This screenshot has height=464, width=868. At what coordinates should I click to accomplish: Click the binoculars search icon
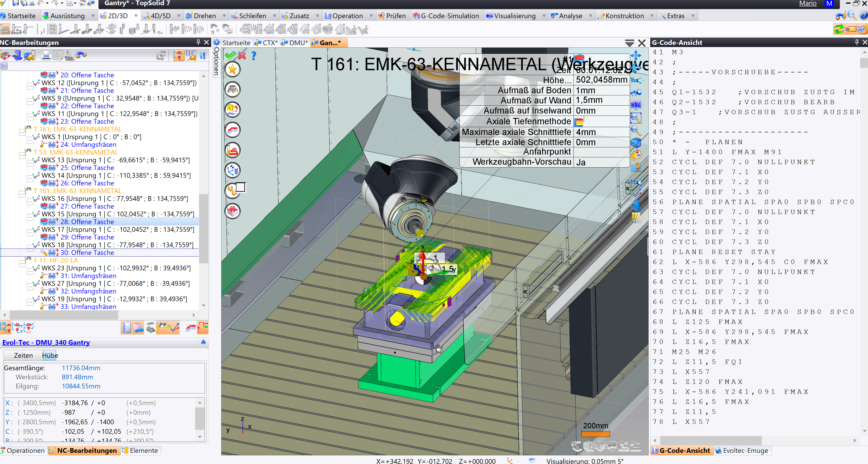point(81,55)
